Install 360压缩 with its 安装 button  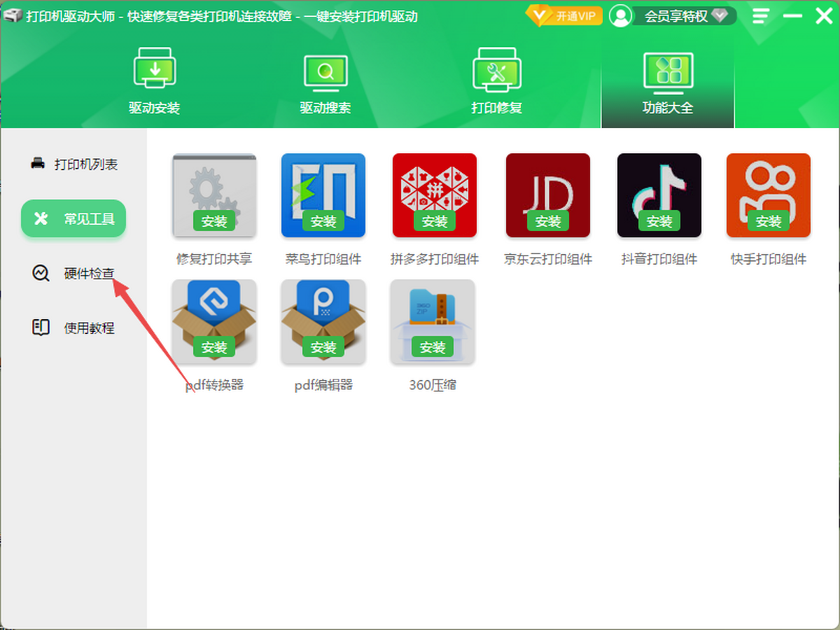coord(433,347)
